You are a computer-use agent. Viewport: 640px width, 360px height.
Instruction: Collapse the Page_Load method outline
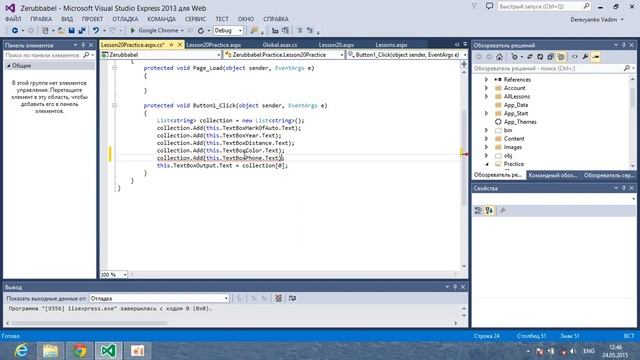point(115,68)
